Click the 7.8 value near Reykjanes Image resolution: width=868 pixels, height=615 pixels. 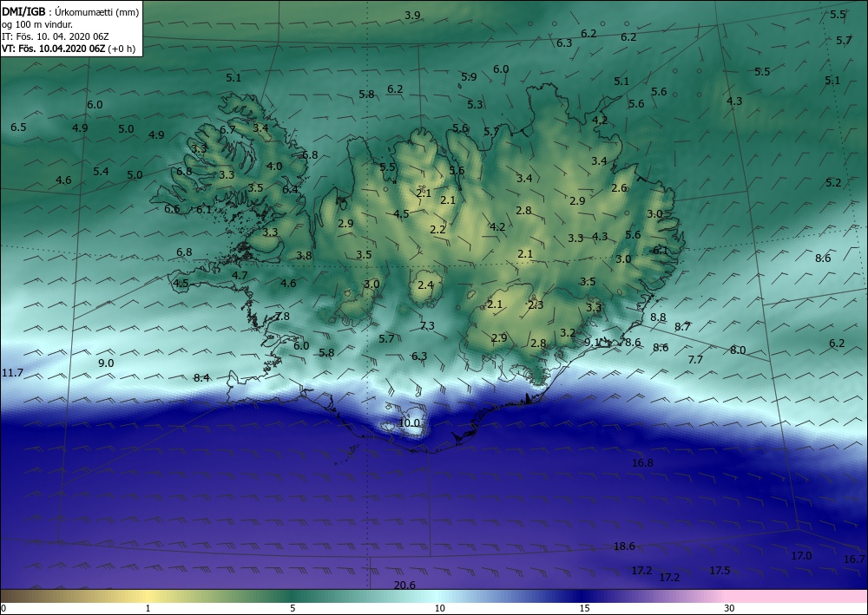tap(282, 317)
